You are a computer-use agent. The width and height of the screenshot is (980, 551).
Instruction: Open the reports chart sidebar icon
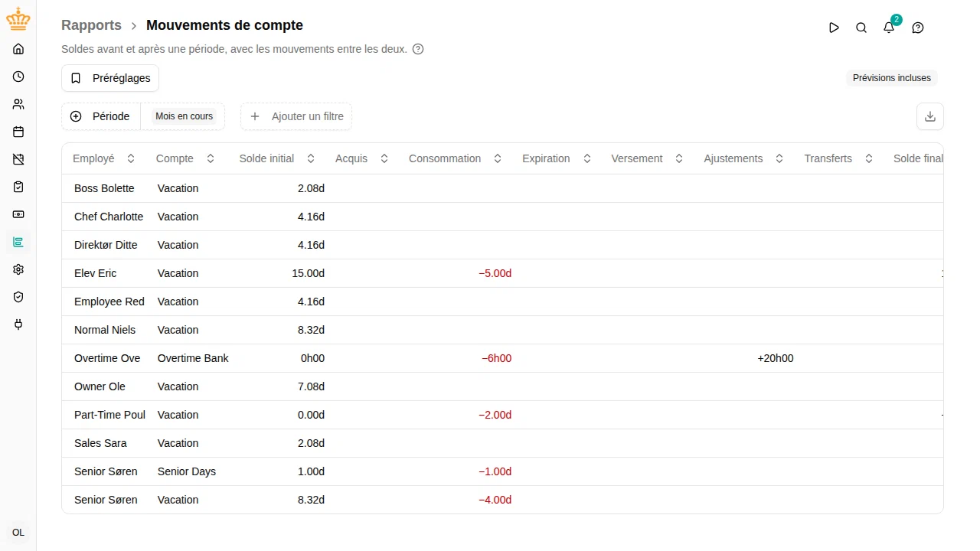18,242
